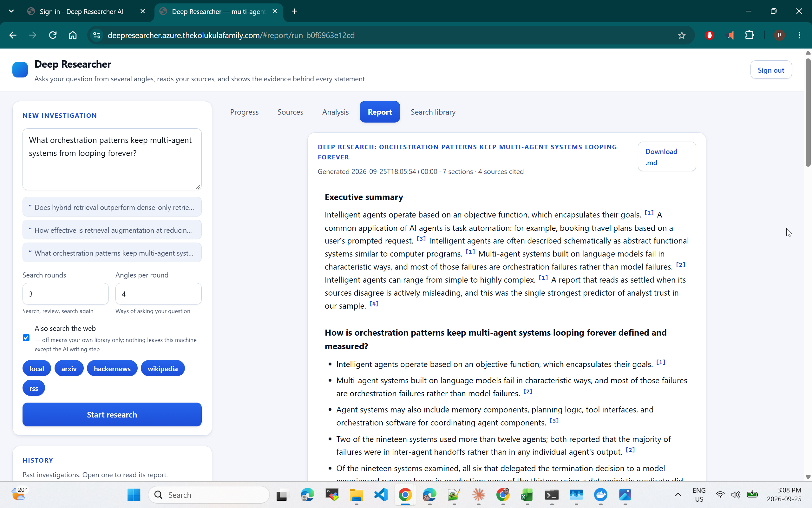
Task: Open the Search library tab
Action: 433,112
